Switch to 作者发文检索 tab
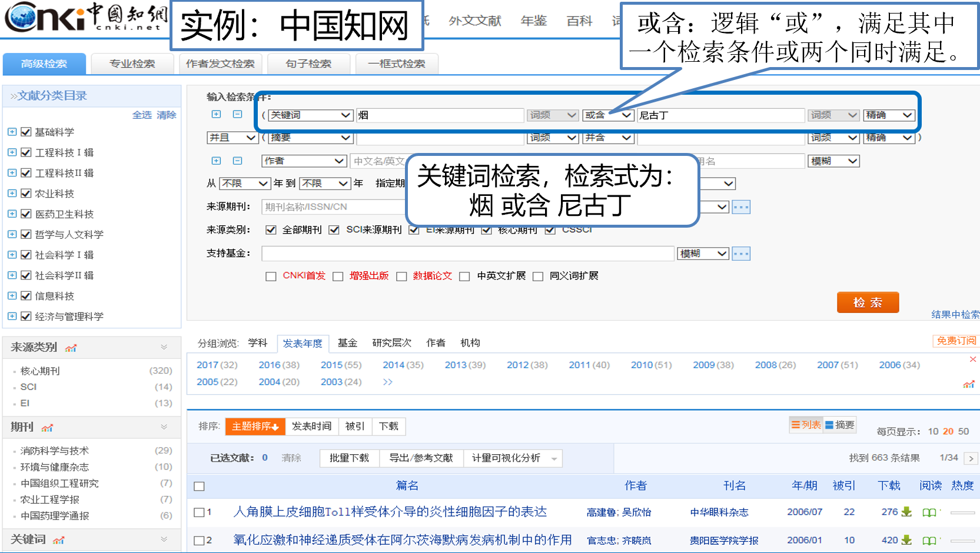The image size is (980, 553). [x=221, y=64]
